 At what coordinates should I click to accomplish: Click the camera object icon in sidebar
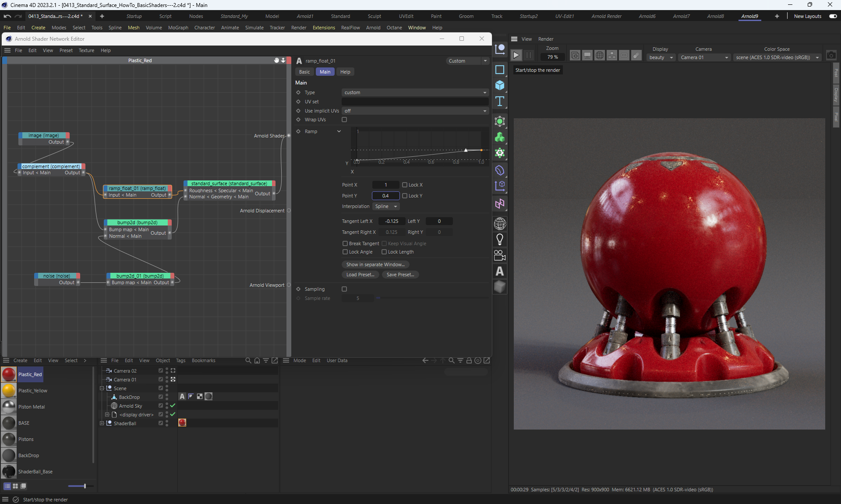coord(500,255)
